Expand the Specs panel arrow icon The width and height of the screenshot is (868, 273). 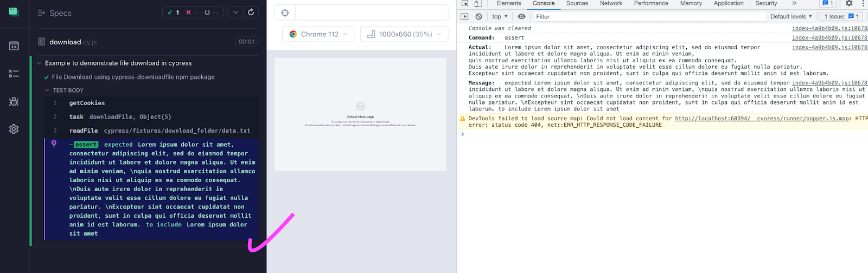coord(41,12)
